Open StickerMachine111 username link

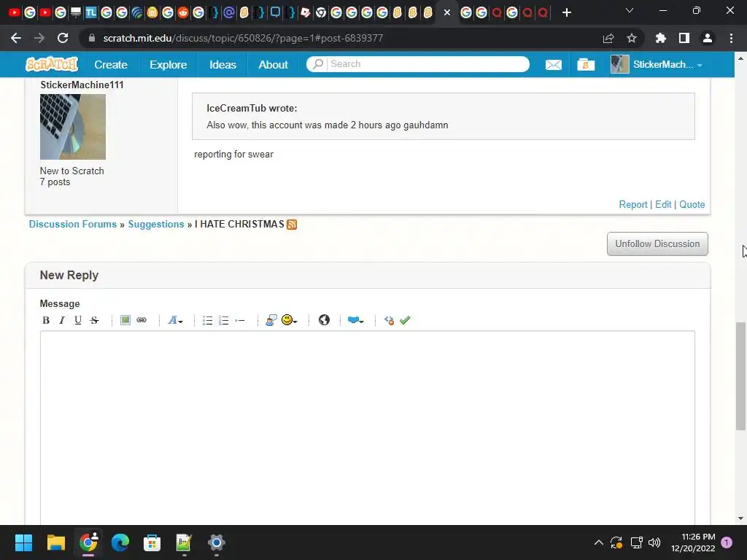tap(82, 85)
